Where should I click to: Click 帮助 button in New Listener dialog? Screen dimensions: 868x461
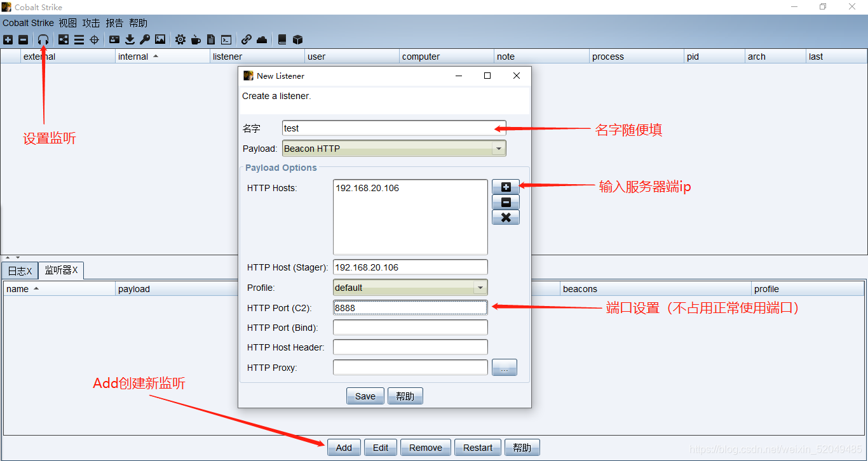[405, 396]
